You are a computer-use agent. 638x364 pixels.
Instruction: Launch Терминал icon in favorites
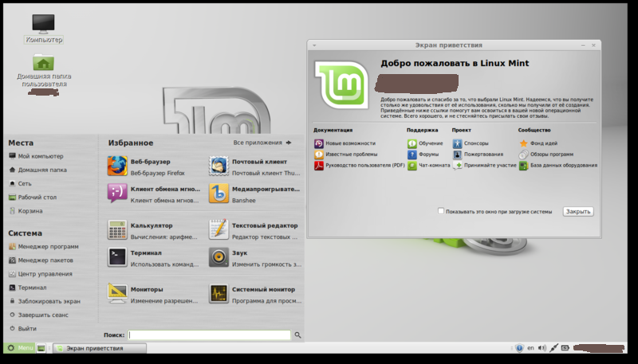click(x=117, y=257)
